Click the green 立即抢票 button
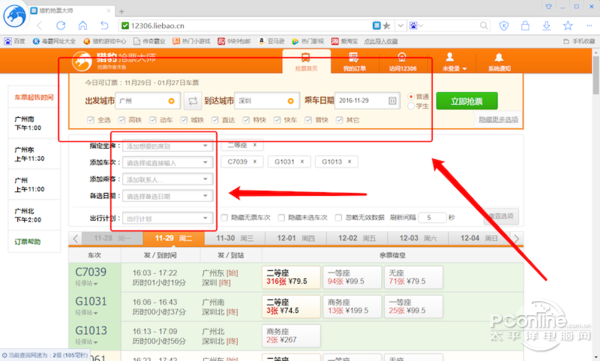The image size is (600, 361). click(x=467, y=101)
